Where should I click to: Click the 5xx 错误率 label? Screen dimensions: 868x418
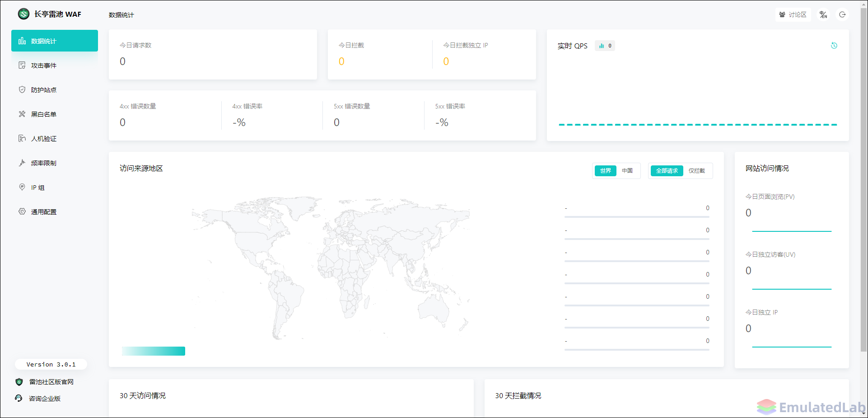pos(450,106)
